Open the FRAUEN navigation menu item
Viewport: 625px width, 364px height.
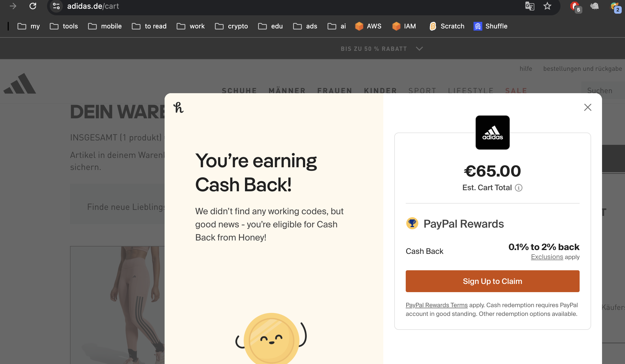coord(335,90)
